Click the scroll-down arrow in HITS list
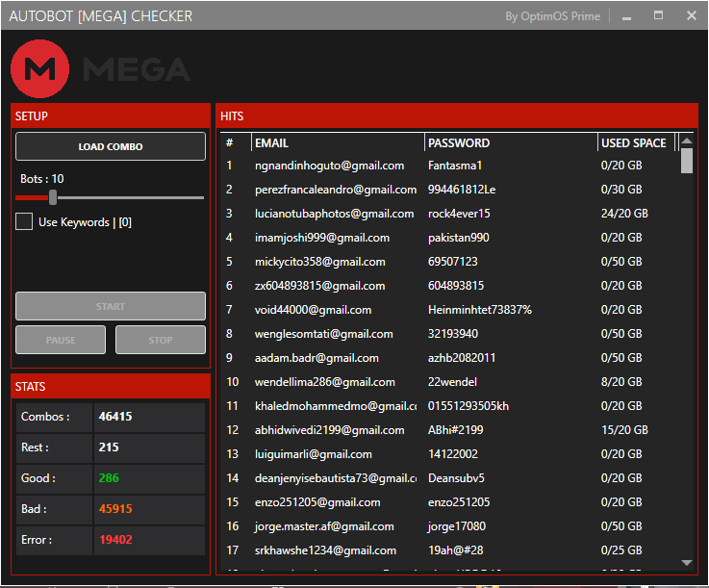The height and width of the screenshot is (588, 709). [x=687, y=563]
